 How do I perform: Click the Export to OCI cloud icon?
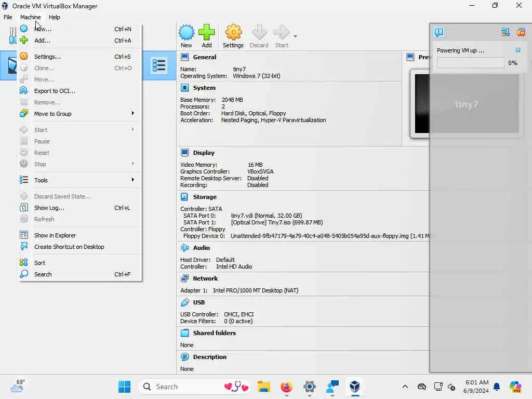(24, 90)
